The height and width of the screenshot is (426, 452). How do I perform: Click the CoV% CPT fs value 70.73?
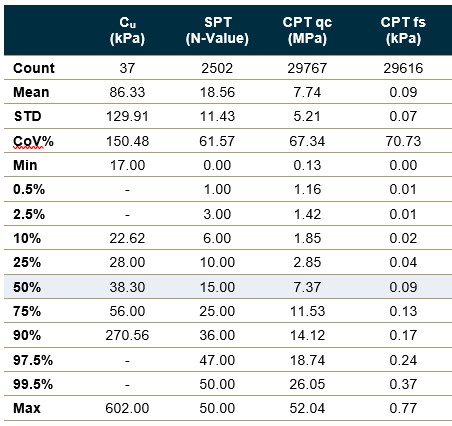[x=403, y=141]
